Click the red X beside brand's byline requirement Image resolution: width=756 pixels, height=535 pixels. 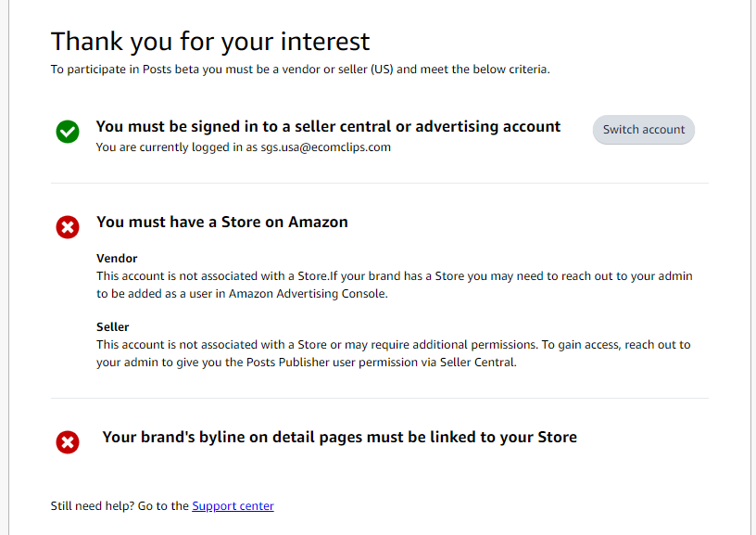point(68,442)
